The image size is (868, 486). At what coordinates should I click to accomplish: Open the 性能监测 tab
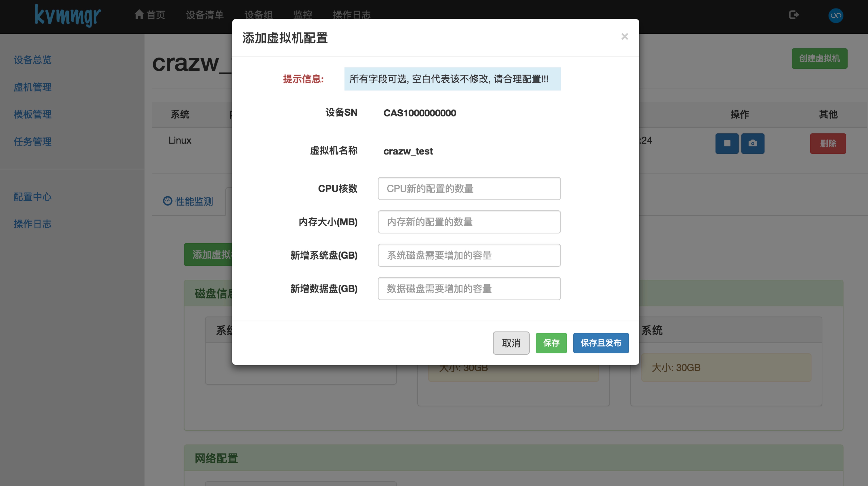(188, 201)
